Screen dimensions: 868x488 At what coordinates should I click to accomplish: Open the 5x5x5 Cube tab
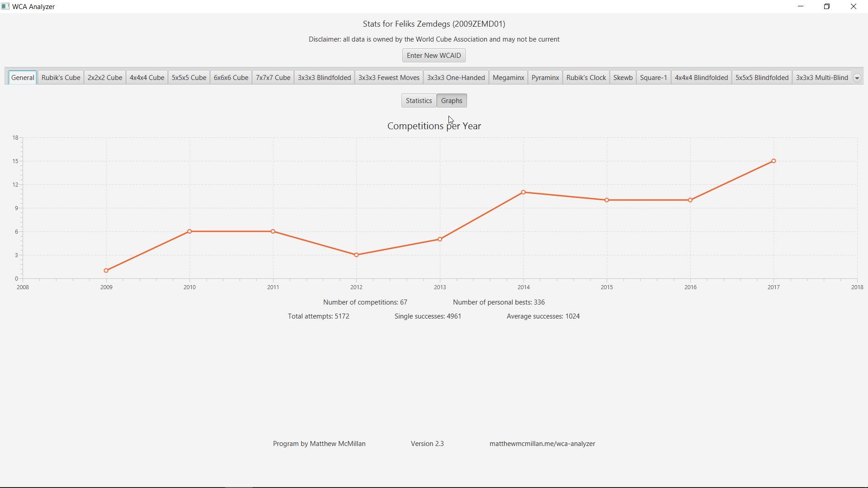[x=189, y=78]
